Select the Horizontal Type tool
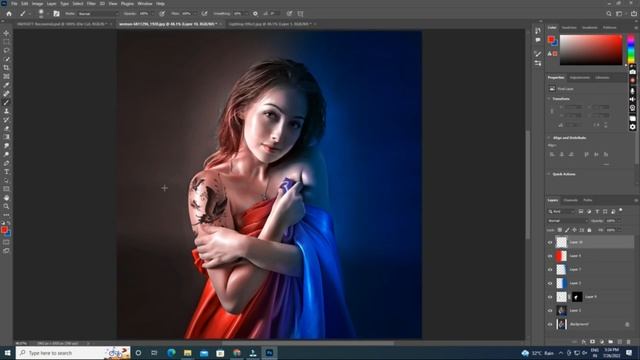The width and height of the screenshot is (640, 360). coord(6,172)
